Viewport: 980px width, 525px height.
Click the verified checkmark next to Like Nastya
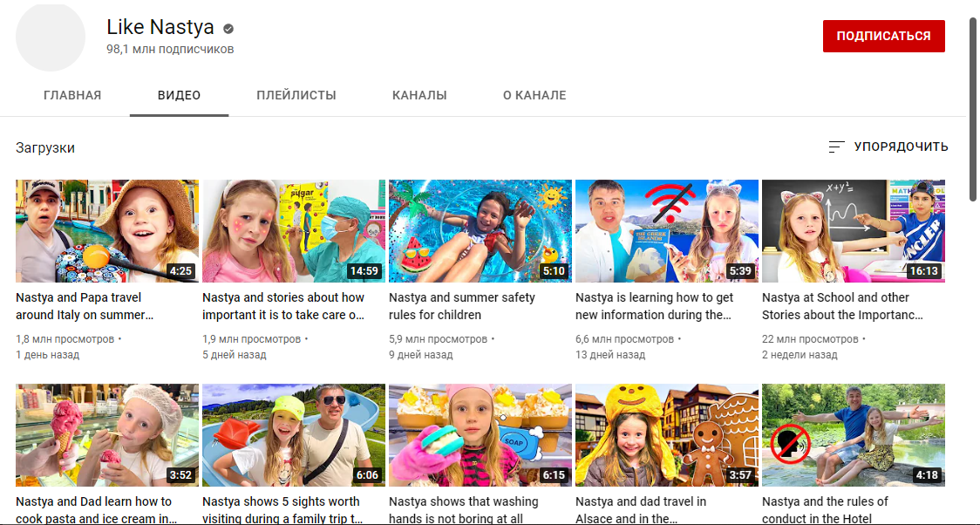tap(228, 27)
